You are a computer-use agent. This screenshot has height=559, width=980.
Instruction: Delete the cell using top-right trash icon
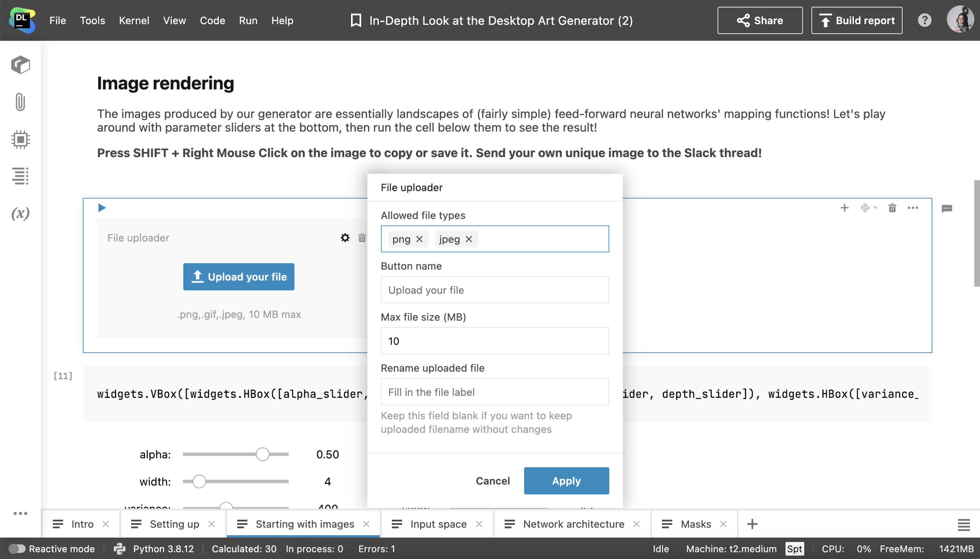[x=892, y=208]
